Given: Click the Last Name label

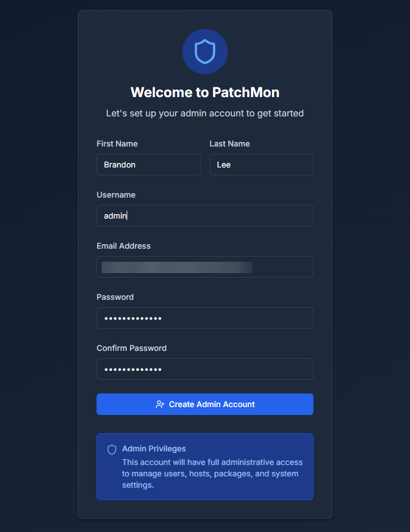Looking at the screenshot, I should click(x=229, y=144).
